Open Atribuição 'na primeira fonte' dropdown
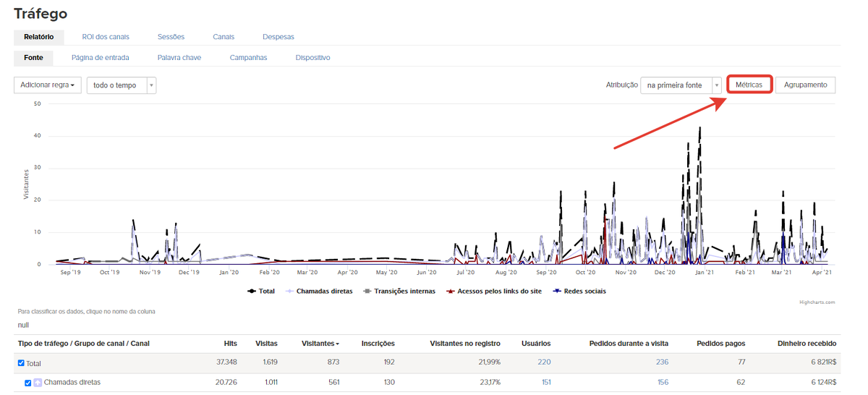This screenshot has width=868, height=395. coord(681,85)
